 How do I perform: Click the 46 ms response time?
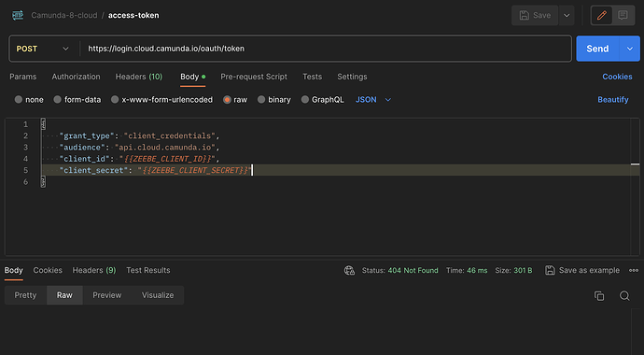click(x=477, y=270)
